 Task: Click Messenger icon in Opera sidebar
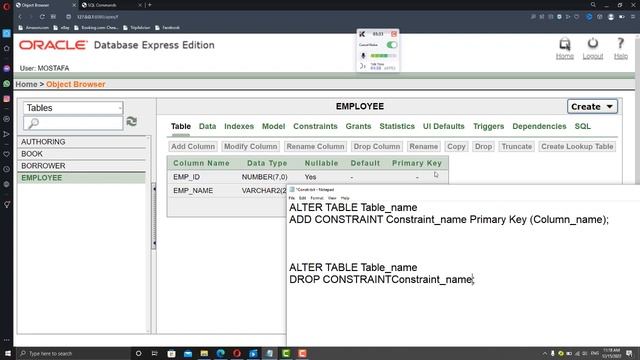click(7, 68)
